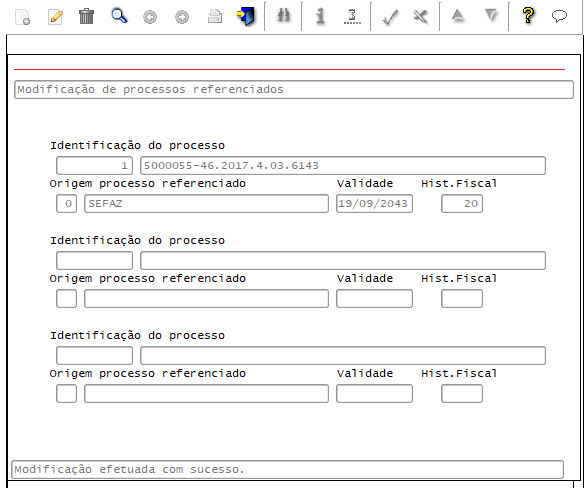Click the printer icon
This screenshot has width=587, height=488.
point(215,16)
